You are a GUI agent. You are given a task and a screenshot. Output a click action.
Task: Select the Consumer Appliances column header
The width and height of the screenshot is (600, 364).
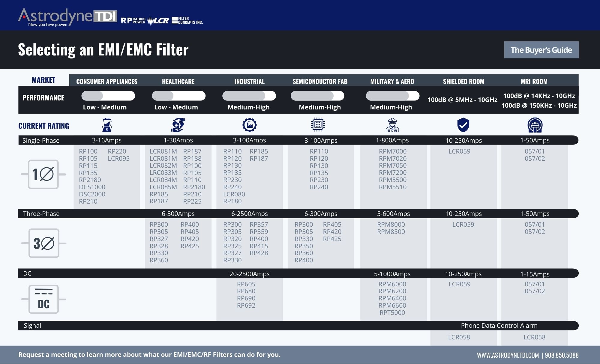tap(107, 81)
